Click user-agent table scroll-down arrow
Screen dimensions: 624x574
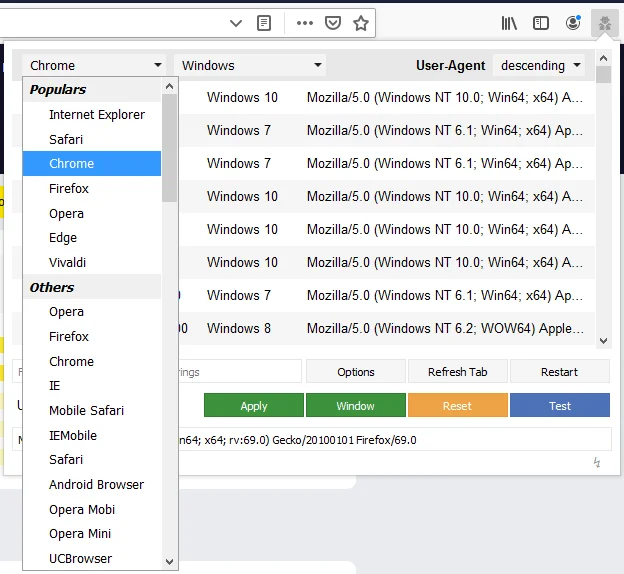click(x=603, y=341)
